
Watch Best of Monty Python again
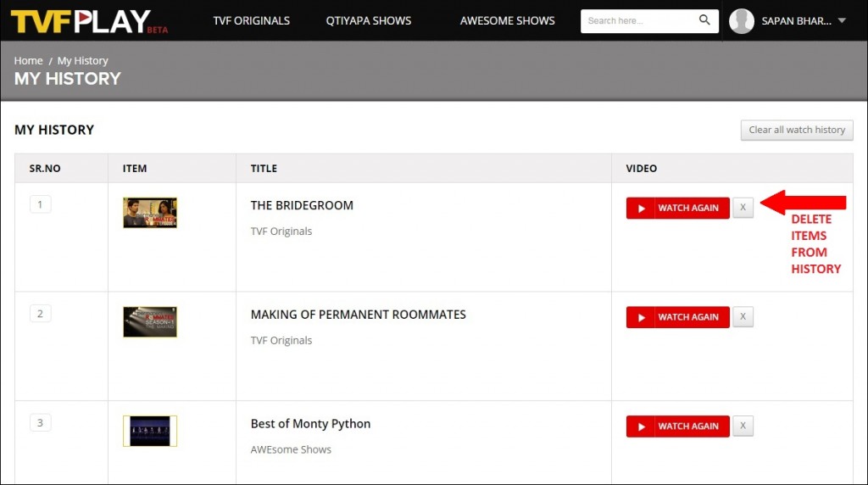tap(677, 426)
